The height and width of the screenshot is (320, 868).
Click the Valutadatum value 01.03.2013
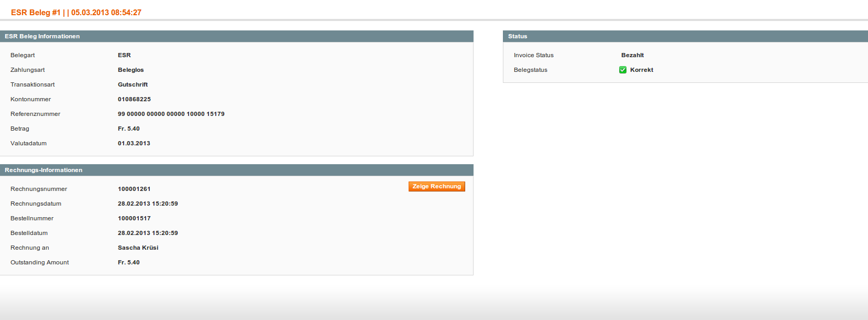[134, 143]
